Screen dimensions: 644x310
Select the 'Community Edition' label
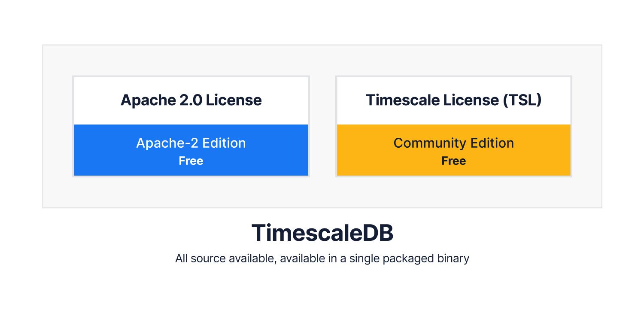point(454,143)
